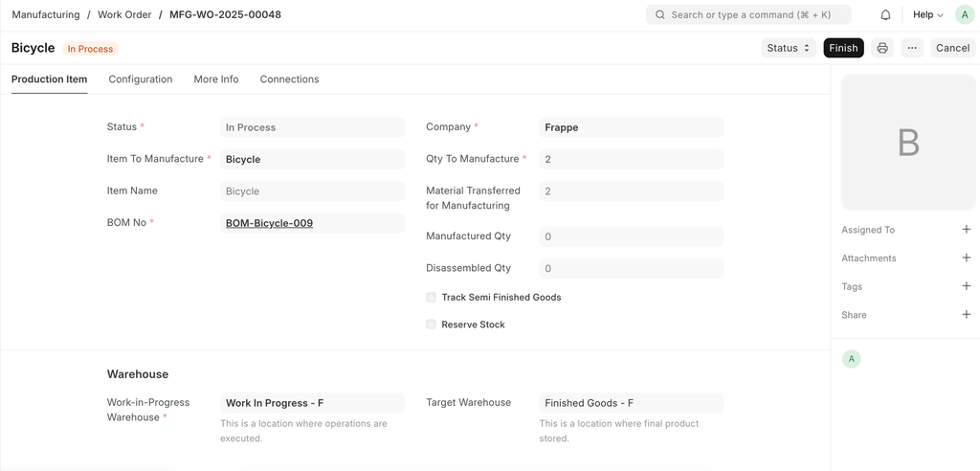Click the Qty To Manufacture field
980x471 pixels.
point(631,160)
